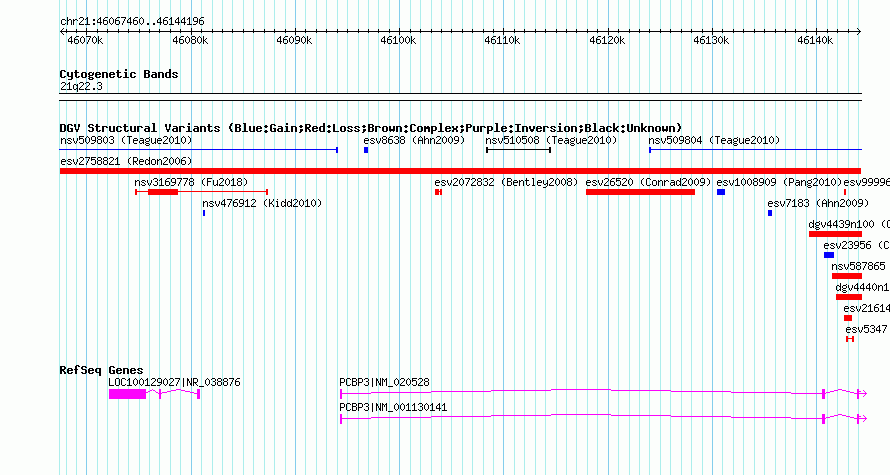The width and height of the screenshot is (890, 475).
Task: Click the nsv509803 (Teague2010) variant label
Action: tap(126, 140)
